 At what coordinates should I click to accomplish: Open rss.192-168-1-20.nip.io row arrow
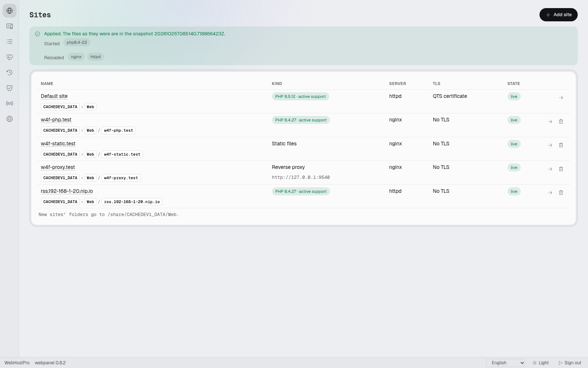point(550,192)
